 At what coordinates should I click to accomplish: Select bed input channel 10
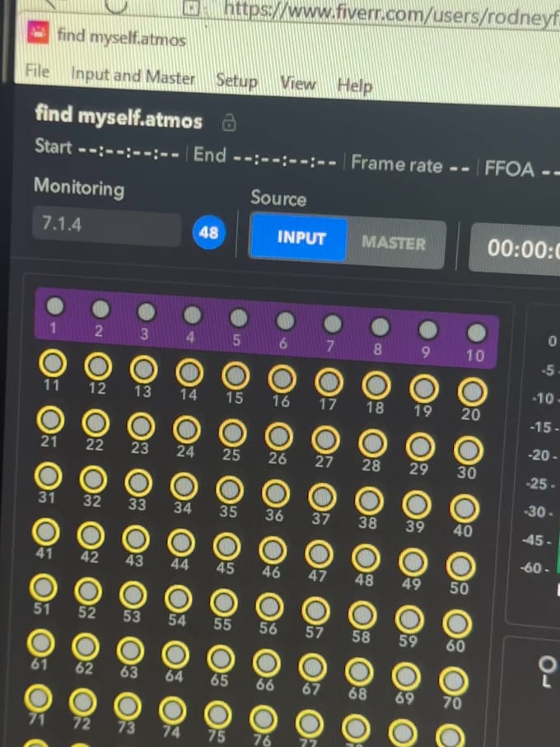pyautogui.click(x=476, y=333)
